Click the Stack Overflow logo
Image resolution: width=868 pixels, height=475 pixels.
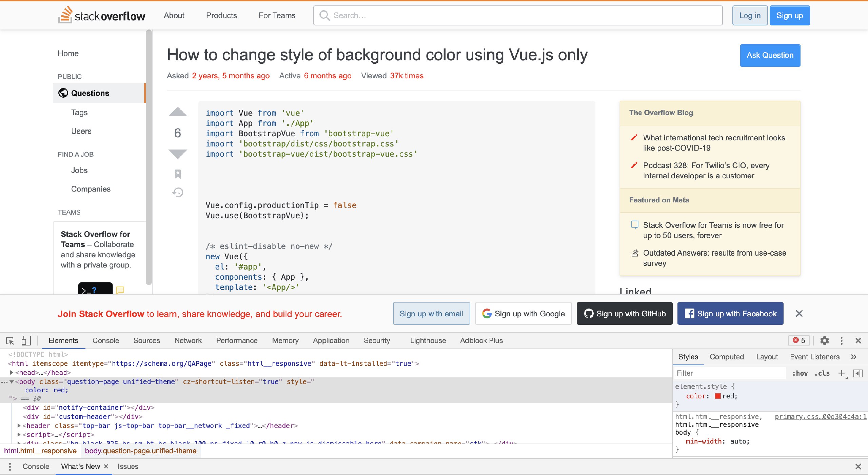coord(101,15)
